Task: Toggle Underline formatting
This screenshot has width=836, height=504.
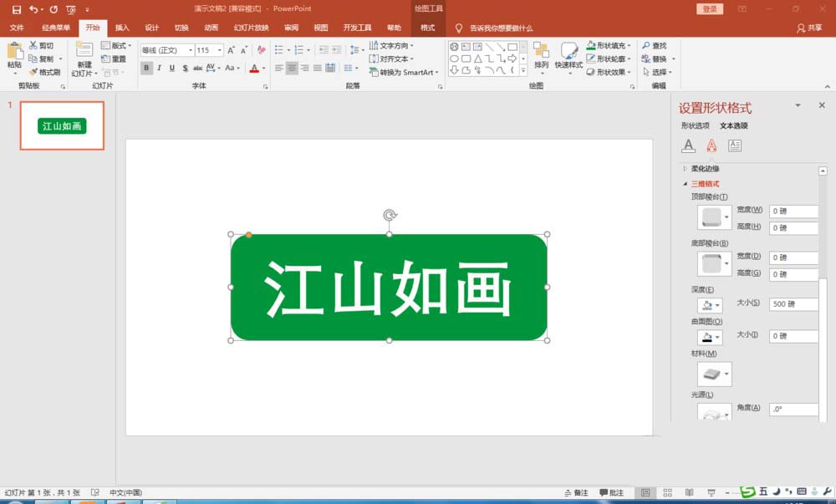Action: point(171,68)
